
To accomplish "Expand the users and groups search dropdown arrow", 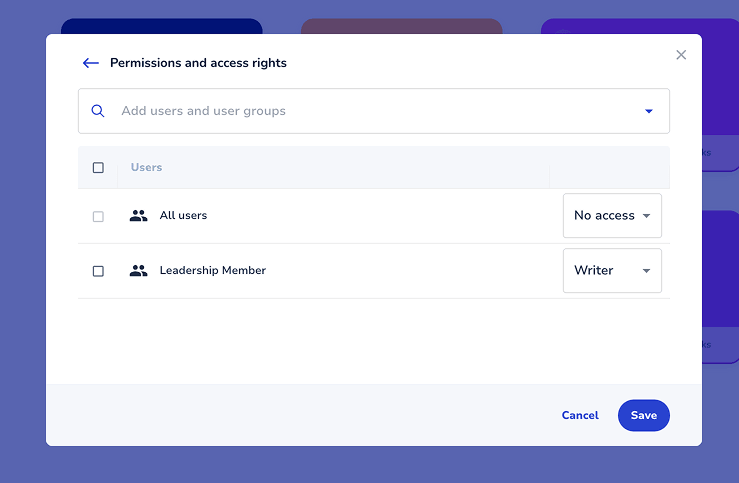I will click(648, 111).
